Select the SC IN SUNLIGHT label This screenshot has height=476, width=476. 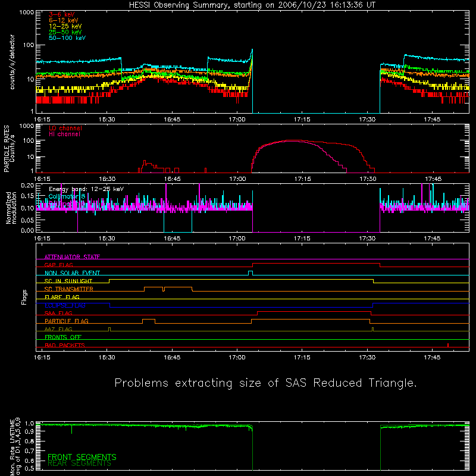pos(68,281)
